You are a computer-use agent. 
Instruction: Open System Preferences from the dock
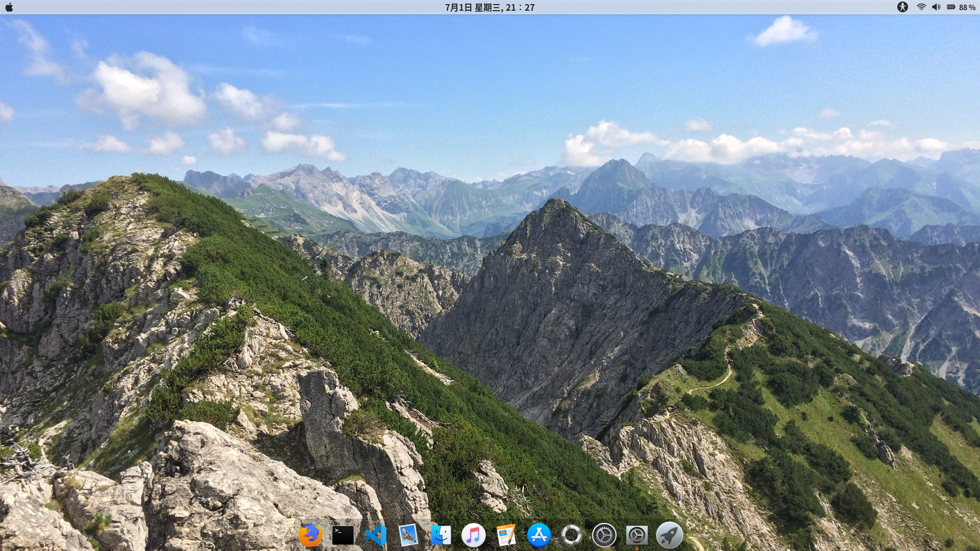604,535
